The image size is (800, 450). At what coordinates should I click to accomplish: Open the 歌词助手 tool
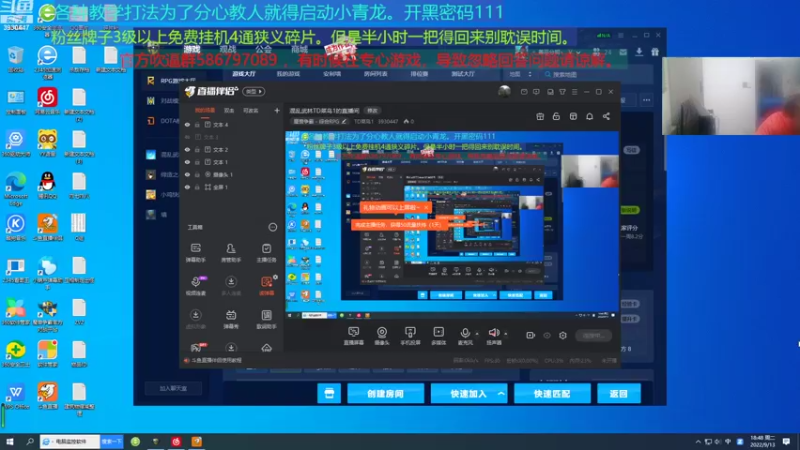pyautogui.click(x=266, y=319)
